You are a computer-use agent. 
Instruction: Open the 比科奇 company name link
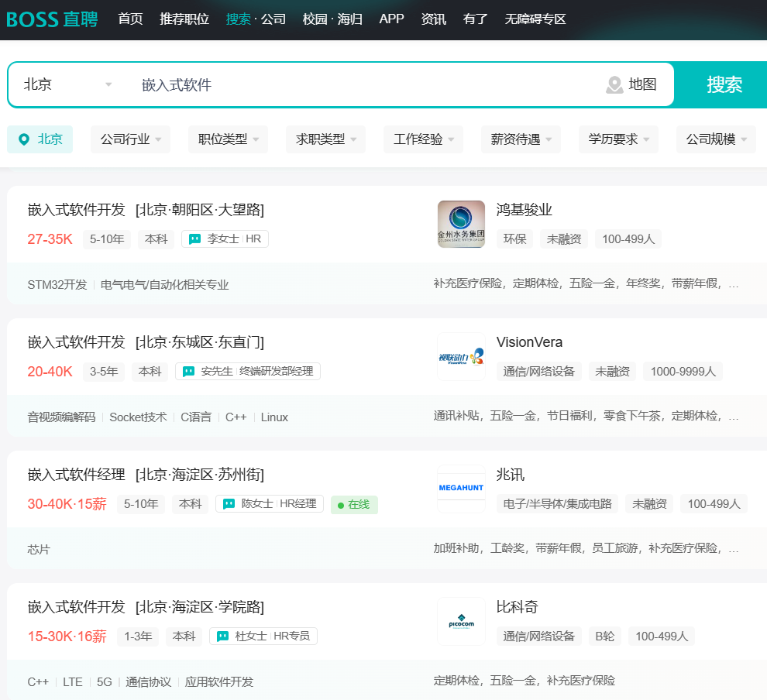[517, 607]
